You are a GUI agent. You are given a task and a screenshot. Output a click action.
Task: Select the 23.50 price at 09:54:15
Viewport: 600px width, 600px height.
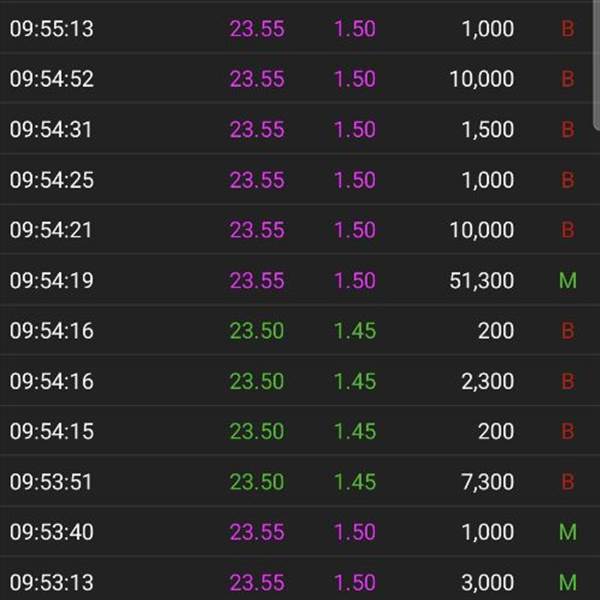click(257, 431)
